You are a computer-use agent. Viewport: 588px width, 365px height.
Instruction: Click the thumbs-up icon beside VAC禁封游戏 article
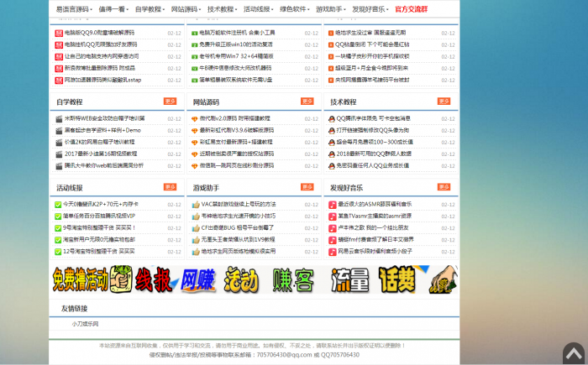click(195, 204)
